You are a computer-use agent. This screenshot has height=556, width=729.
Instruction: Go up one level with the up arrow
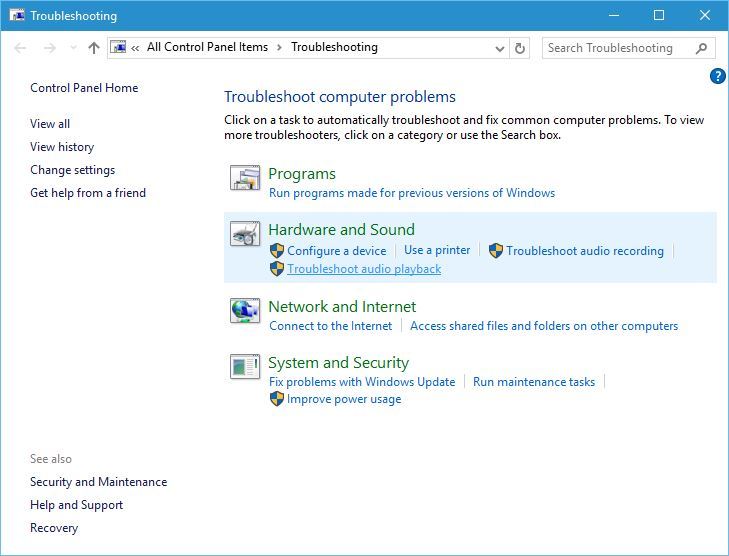pyautogui.click(x=94, y=47)
